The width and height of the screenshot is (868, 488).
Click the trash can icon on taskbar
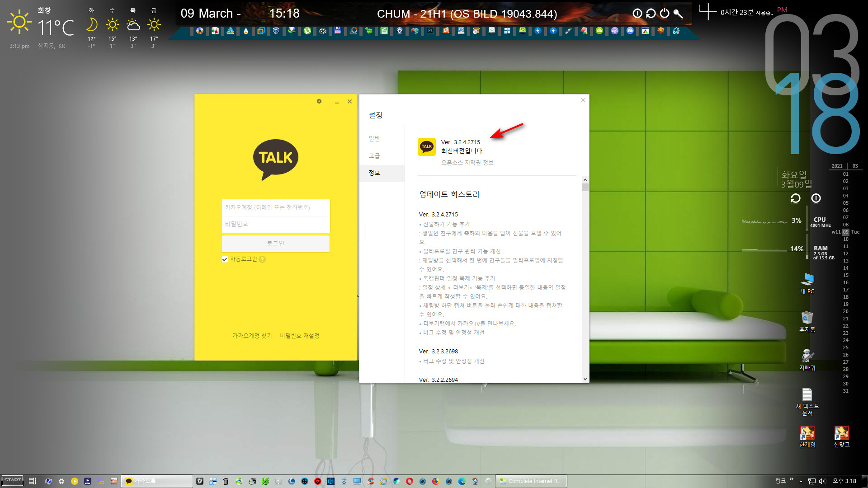click(x=226, y=481)
